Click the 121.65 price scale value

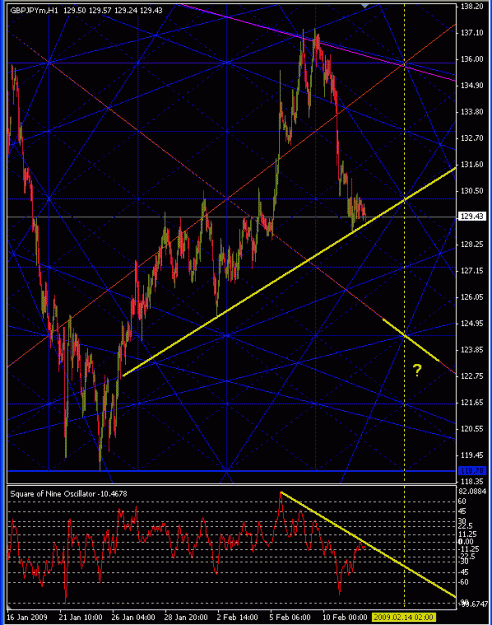tap(472, 403)
